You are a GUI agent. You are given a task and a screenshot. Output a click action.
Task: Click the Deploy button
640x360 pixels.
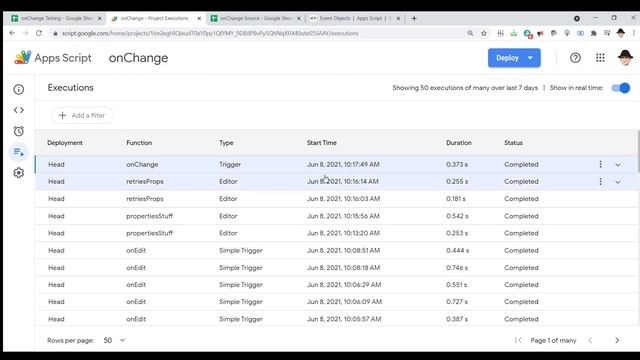point(507,58)
